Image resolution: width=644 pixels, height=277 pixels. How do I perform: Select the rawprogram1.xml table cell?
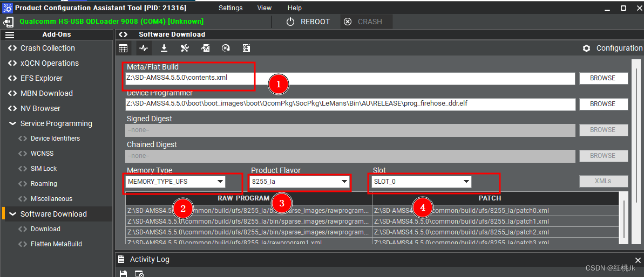pos(249,241)
